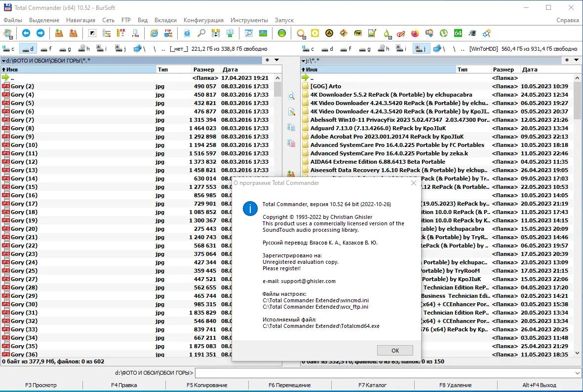The width and height of the screenshot is (583, 392).
Task: Unpack archive using the extract toolbar icon
Action: (x=74, y=34)
